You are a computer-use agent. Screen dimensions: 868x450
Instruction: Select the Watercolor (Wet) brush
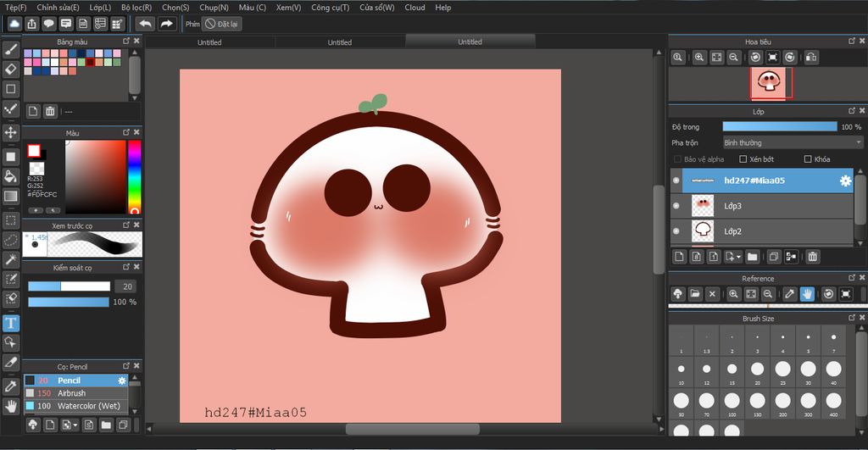(75, 406)
